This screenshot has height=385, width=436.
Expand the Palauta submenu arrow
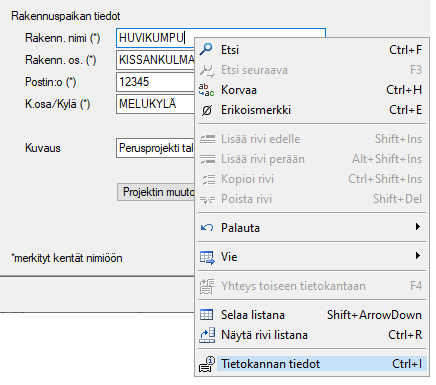click(418, 227)
